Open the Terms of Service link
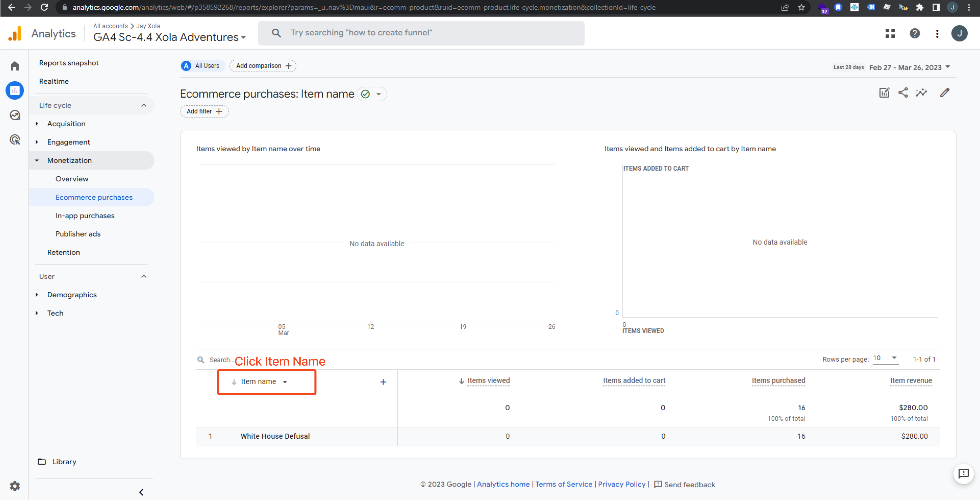Image resolution: width=980 pixels, height=500 pixels. [563, 484]
